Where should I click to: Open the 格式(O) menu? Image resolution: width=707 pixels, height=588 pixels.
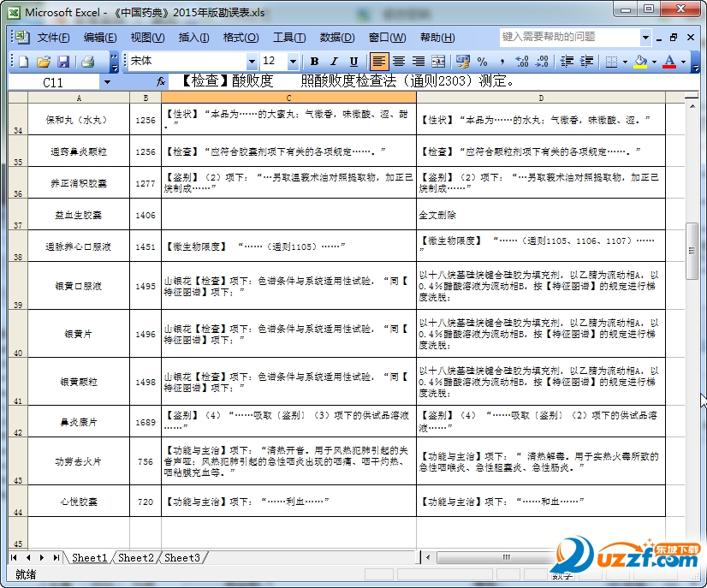pyautogui.click(x=241, y=38)
